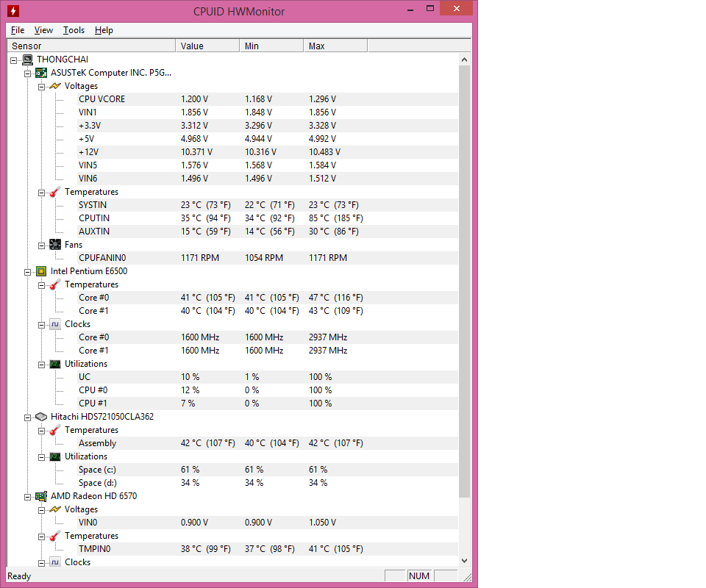Click the Intel Pentium Utilizations graph icon

[x=55, y=364]
